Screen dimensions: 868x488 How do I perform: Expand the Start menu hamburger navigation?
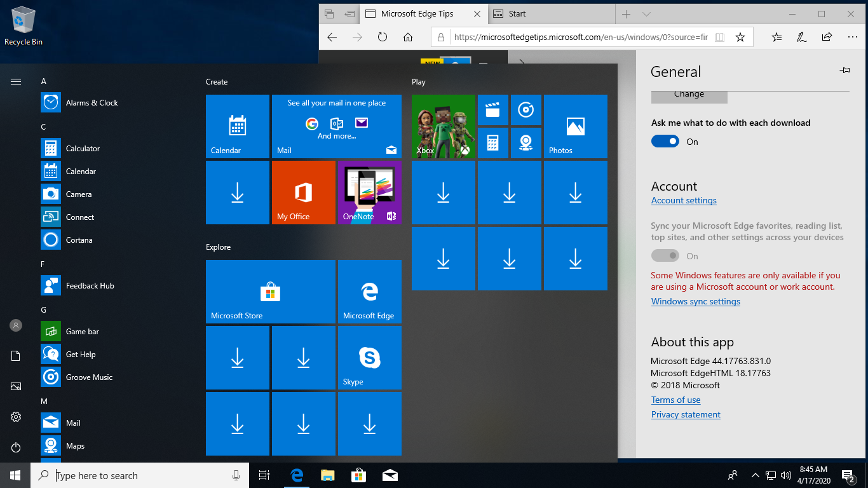pos(16,81)
